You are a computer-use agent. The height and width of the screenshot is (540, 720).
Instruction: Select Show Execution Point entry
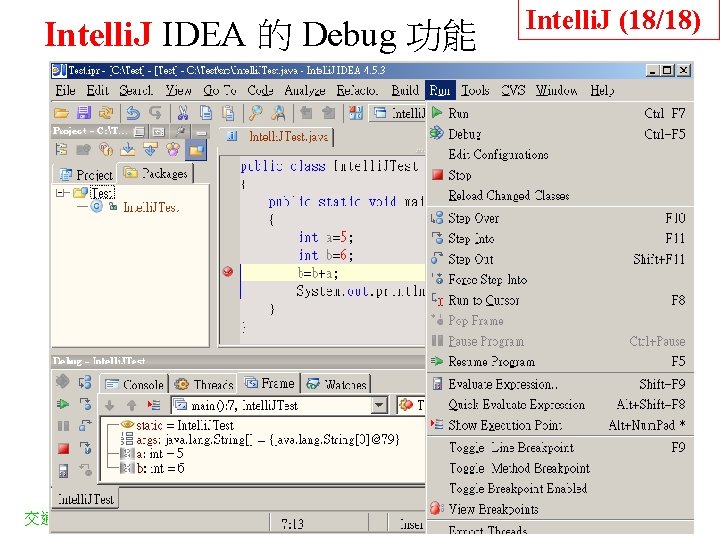point(559,425)
